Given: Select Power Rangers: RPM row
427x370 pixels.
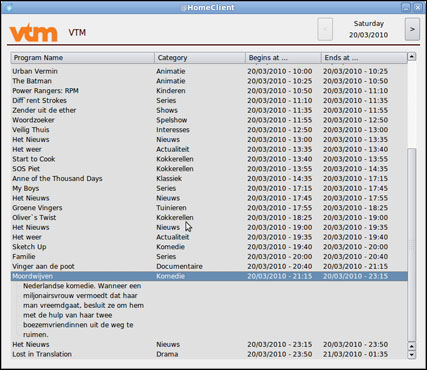Looking at the screenshot, I should point(209,91).
